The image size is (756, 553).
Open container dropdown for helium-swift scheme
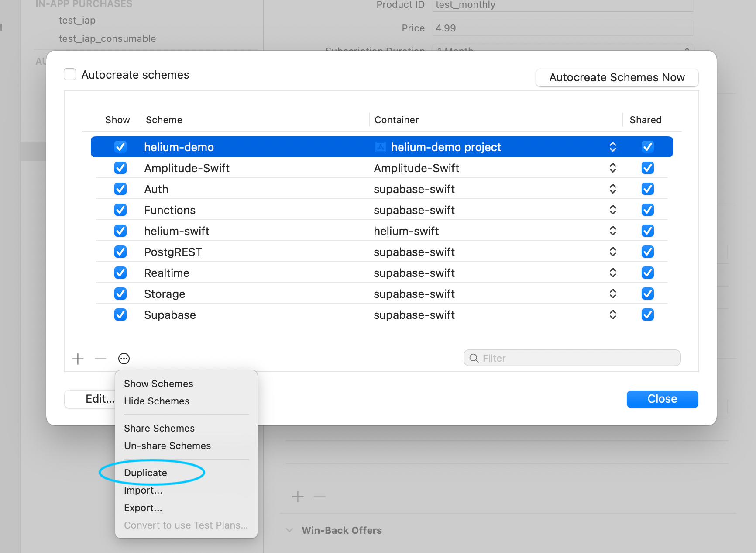[x=613, y=231]
